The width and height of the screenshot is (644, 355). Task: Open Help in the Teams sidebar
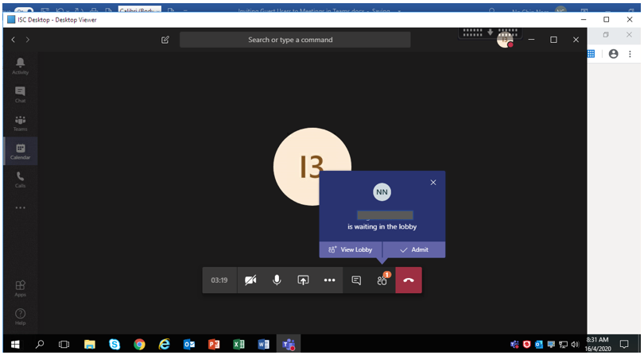20,316
